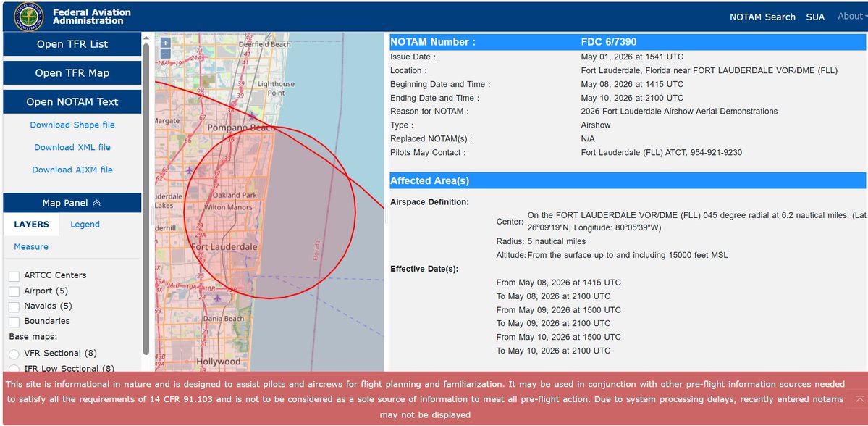
Task: Click the Wilton Manors map label
Action: coord(229,207)
